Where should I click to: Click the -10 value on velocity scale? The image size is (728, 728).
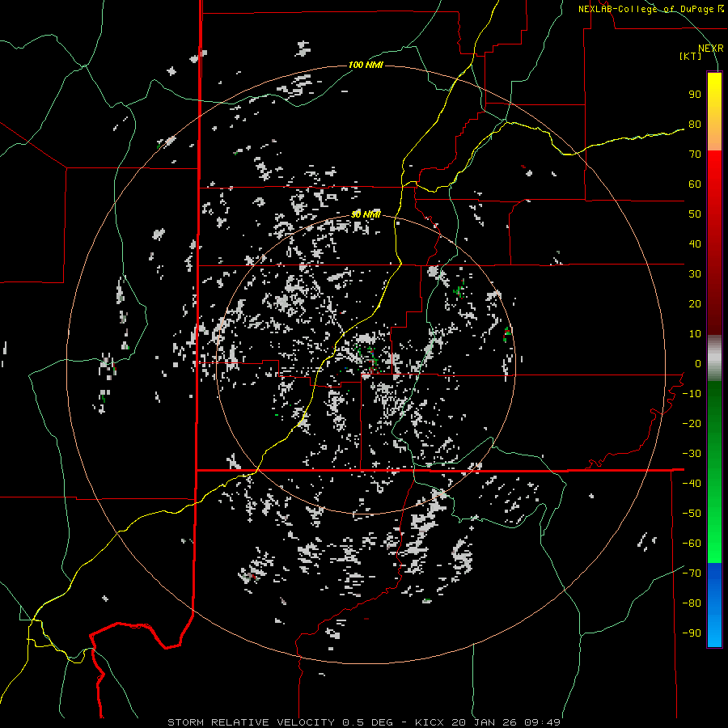pos(692,394)
